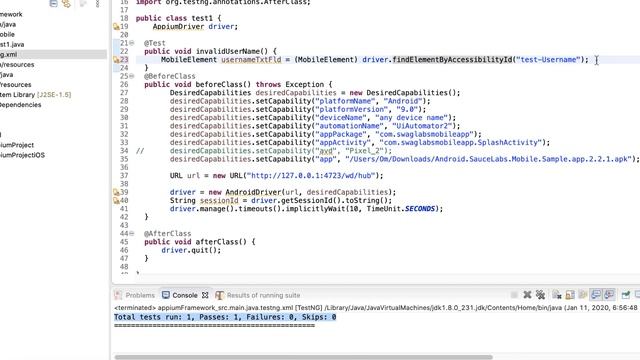Viewport: 640px width, 360px height.
Task: Click the class name test1 on line 18
Action: [202, 18]
